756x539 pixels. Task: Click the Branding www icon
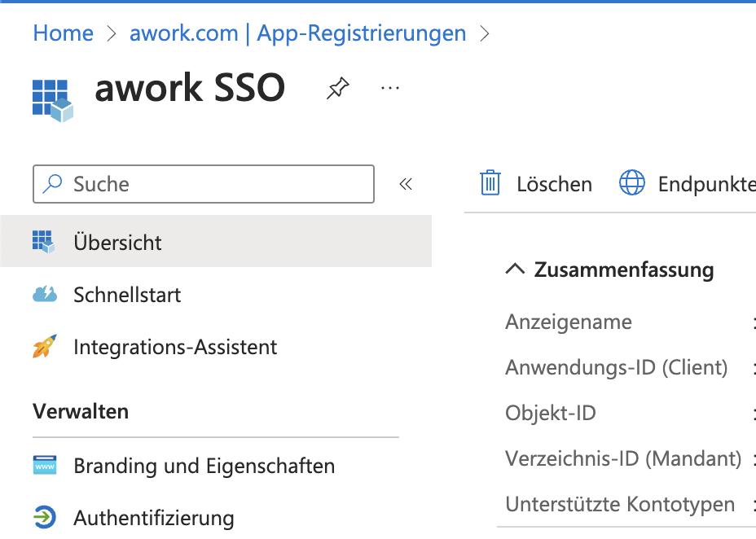pos(45,465)
